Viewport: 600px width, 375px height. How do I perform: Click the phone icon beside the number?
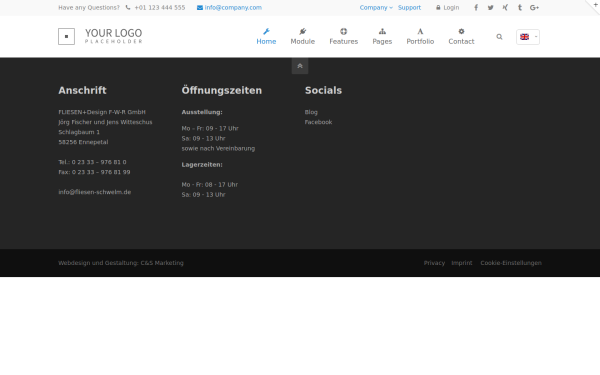pyautogui.click(x=128, y=8)
